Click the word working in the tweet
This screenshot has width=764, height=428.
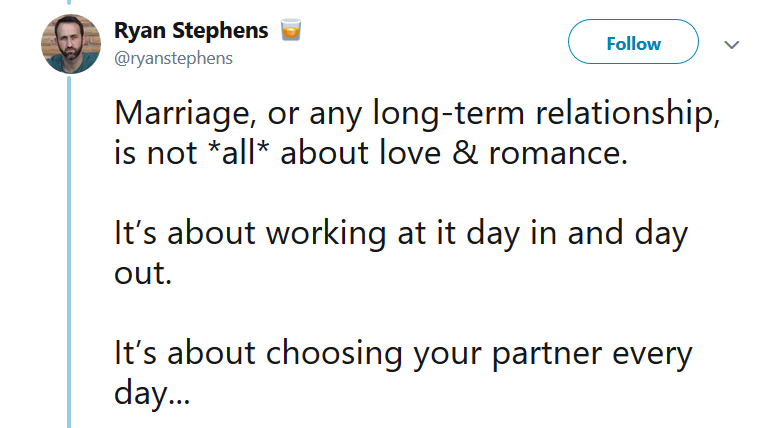point(326,234)
